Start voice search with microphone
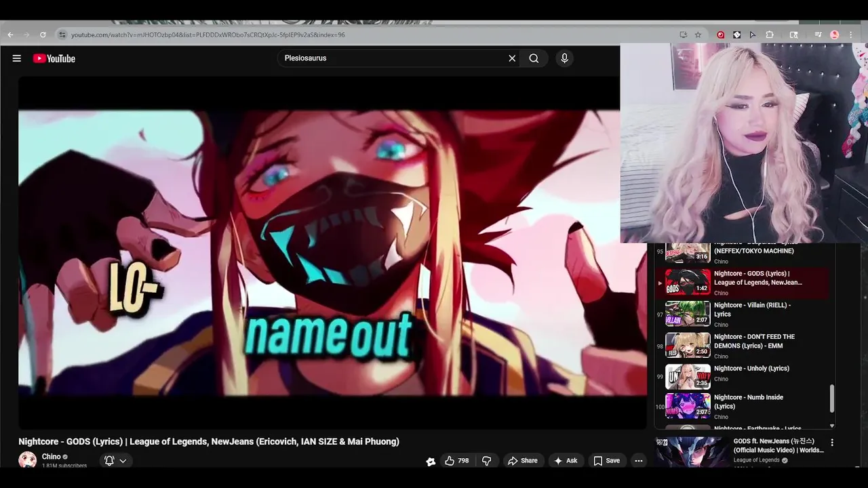The image size is (868, 488). pos(564,58)
